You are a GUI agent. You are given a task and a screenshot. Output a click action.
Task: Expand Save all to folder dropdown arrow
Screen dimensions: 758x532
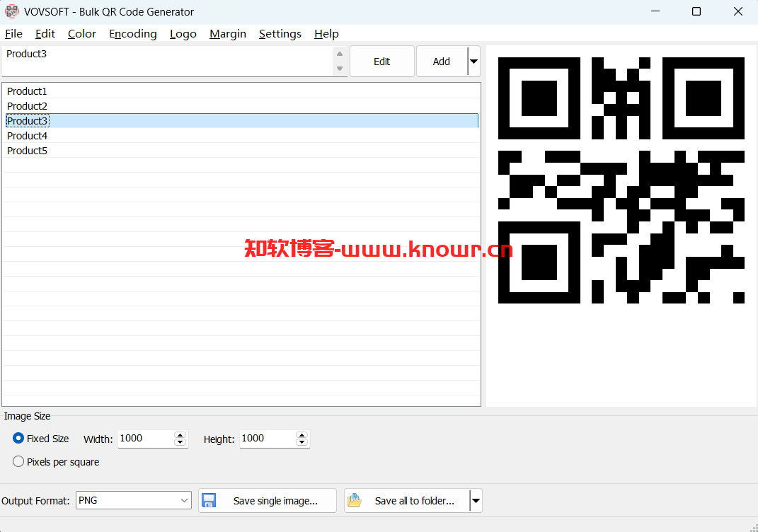476,501
